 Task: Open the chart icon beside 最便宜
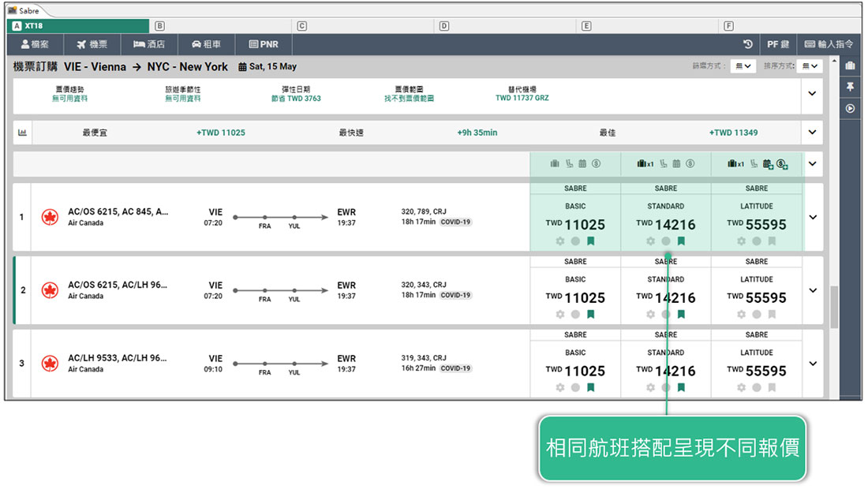(x=22, y=133)
